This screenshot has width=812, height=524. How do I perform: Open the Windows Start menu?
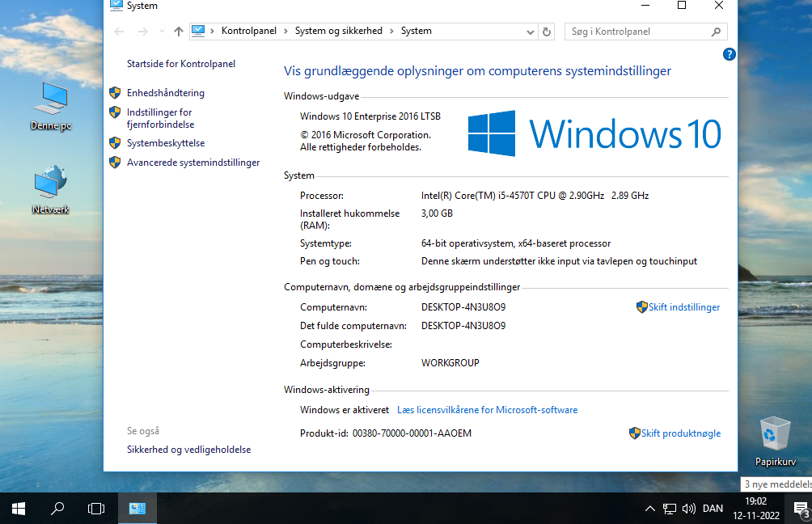tap(19, 509)
